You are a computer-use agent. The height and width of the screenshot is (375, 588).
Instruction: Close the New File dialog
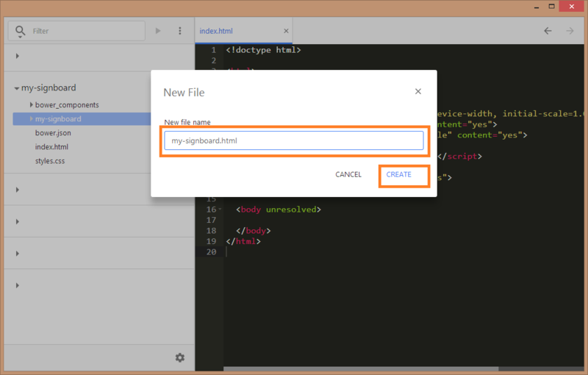(418, 91)
